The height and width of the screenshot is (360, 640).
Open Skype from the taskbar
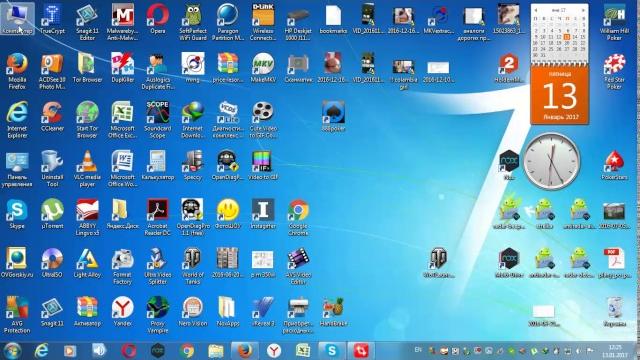(x=332, y=351)
